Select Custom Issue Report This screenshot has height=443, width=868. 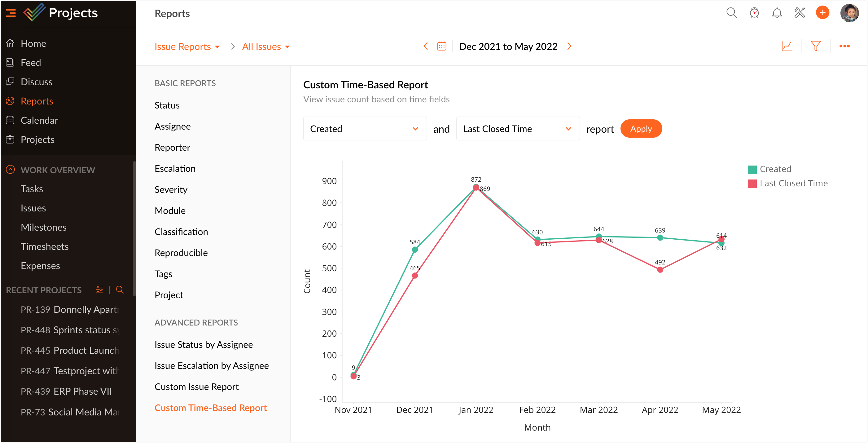196,387
